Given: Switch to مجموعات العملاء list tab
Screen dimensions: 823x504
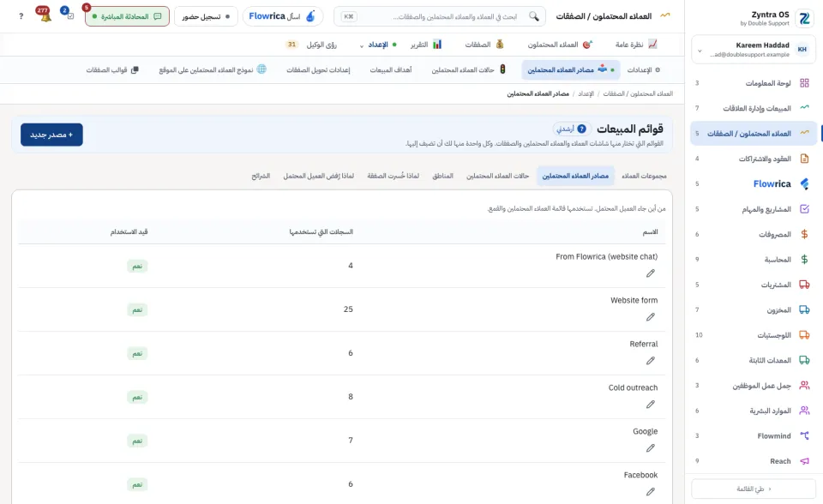Looking at the screenshot, I should pyautogui.click(x=644, y=176).
